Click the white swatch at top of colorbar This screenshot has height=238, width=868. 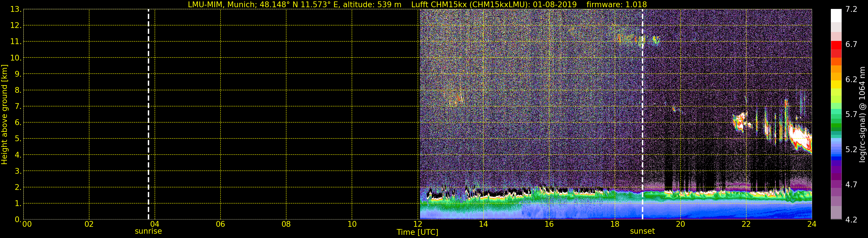836,16
